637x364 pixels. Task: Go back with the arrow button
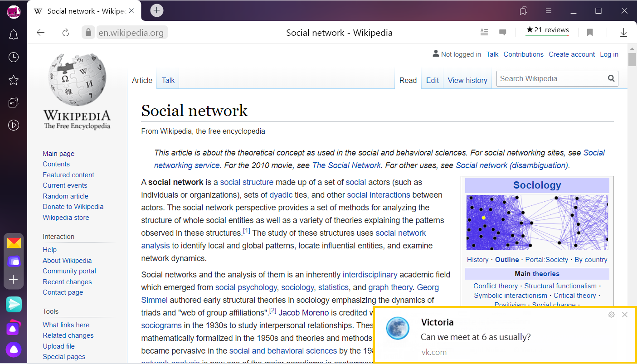pyautogui.click(x=41, y=32)
